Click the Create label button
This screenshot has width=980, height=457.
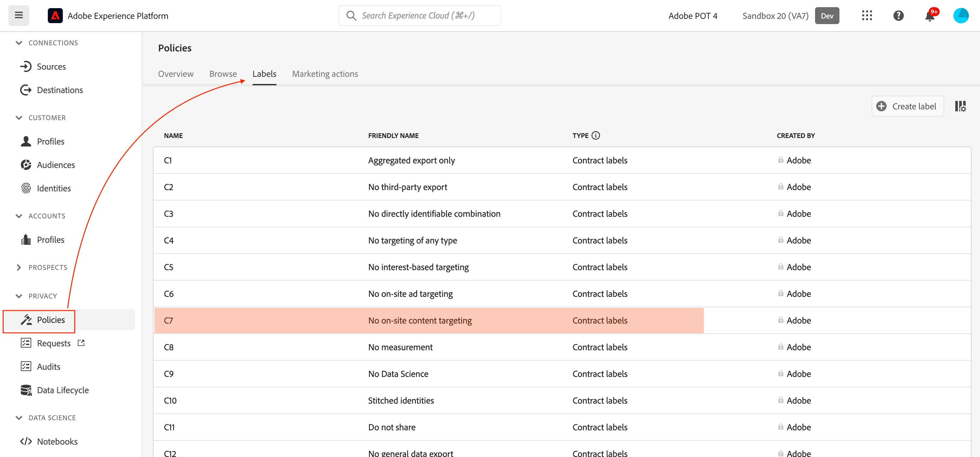907,106
